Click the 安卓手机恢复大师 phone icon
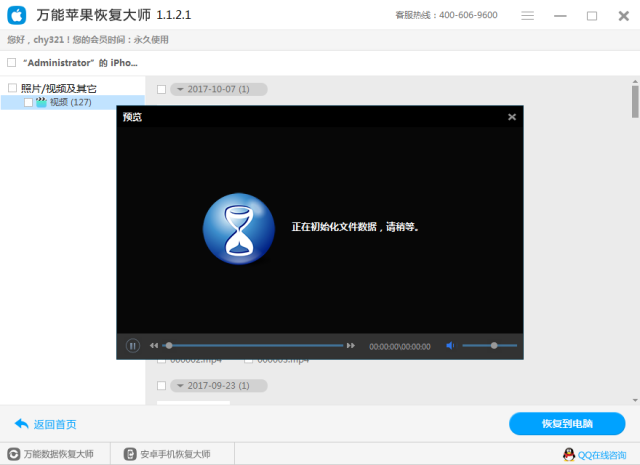This screenshot has width=640, height=465. (x=130, y=454)
